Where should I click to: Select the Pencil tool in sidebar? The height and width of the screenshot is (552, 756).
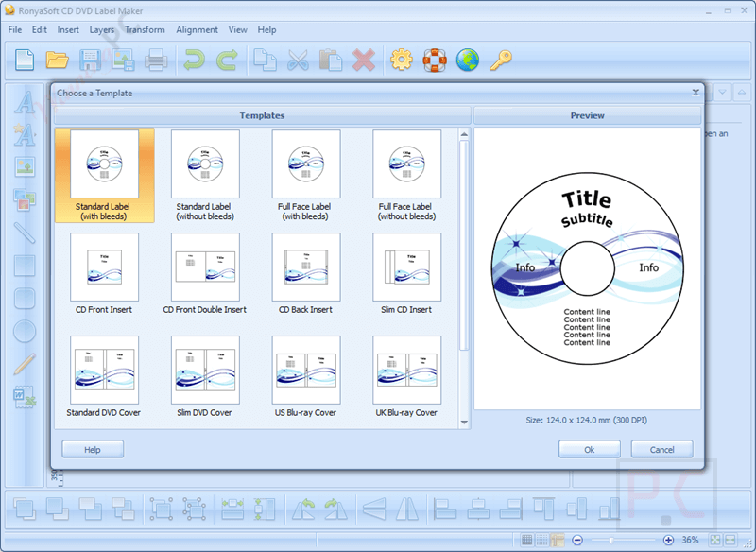coord(25,364)
